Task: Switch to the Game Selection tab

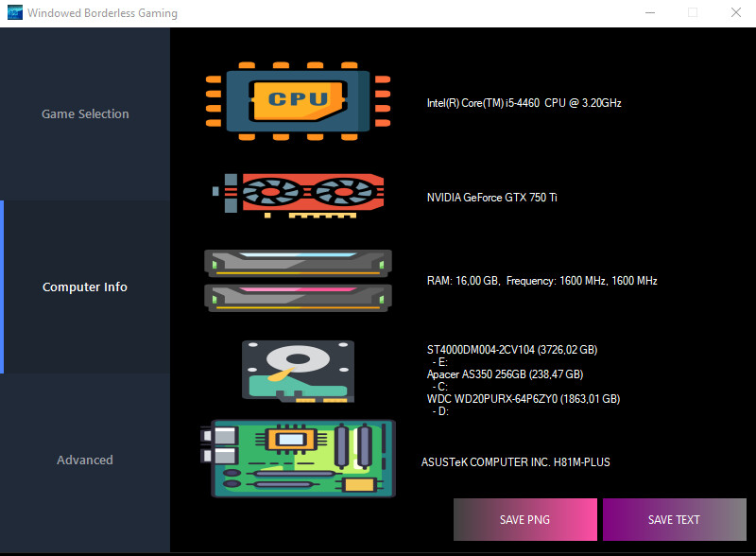Action: (84, 113)
